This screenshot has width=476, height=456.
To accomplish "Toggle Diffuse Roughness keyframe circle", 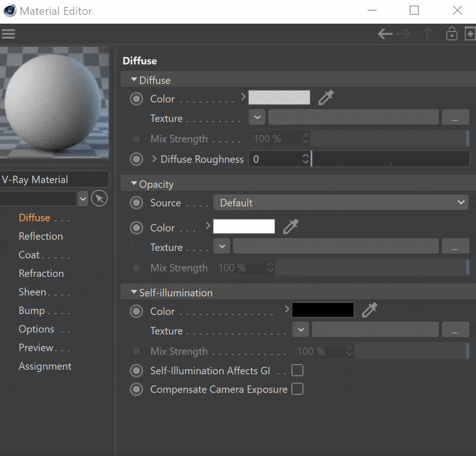I will [x=136, y=159].
